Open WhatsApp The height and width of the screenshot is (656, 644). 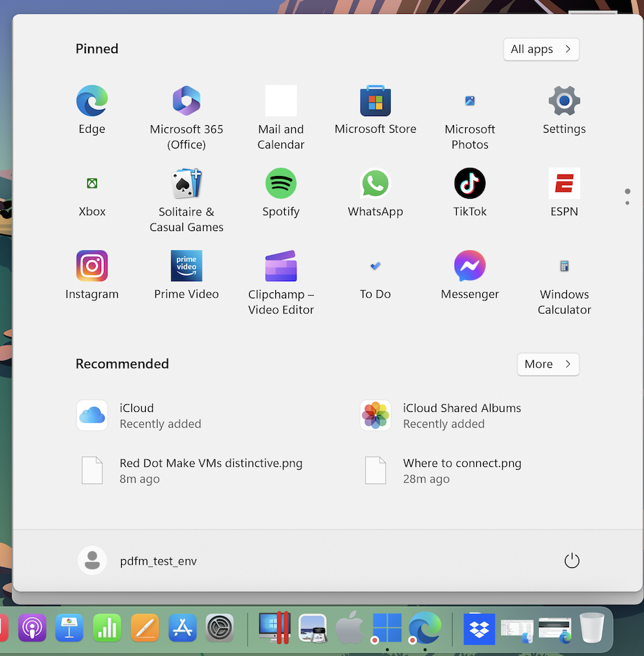point(375,193)
